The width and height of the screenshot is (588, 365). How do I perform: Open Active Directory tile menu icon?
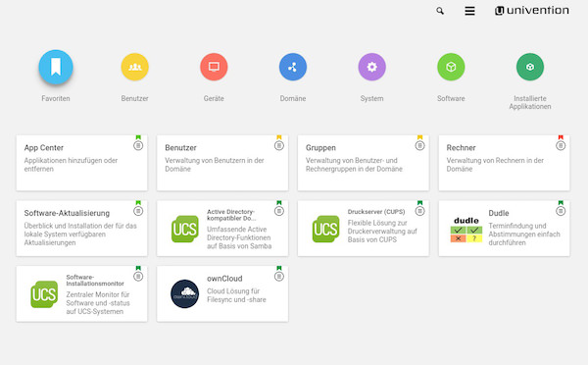click(x=279, y=211)
